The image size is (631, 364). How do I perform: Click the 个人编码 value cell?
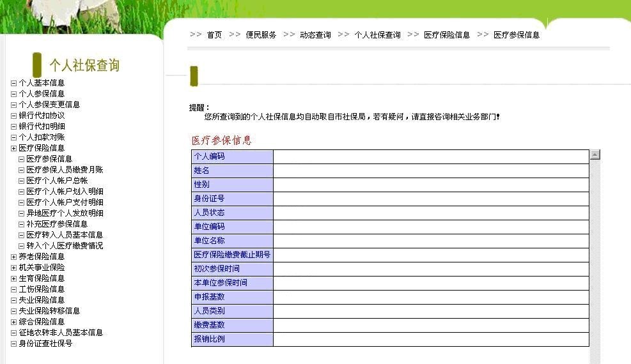(x=431, y=156)
